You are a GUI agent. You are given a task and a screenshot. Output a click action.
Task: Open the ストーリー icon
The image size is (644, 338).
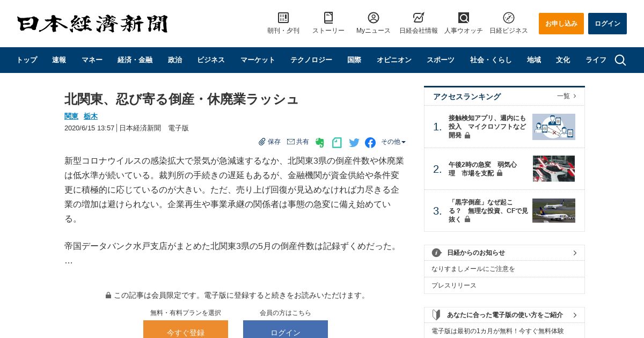tap(328, 18)
